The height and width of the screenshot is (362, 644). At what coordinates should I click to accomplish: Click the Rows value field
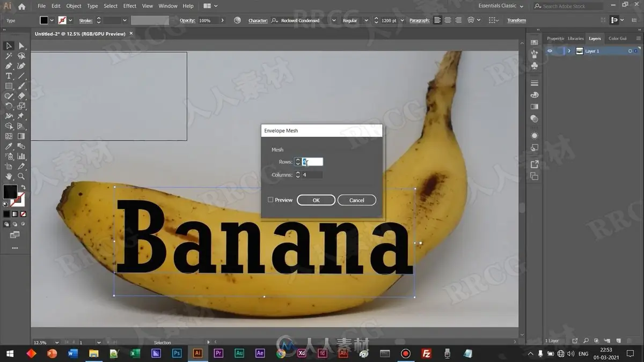click(312, 161)
